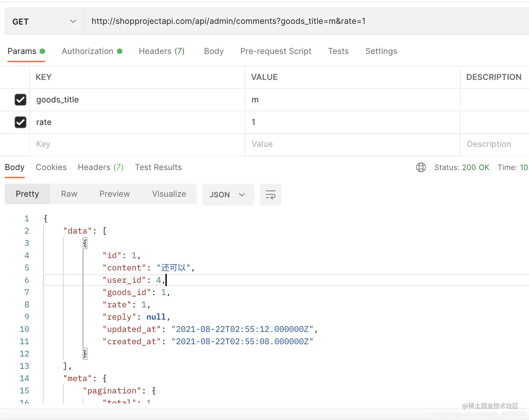Click the empty Description input field
Image resolution: width=529 pixels, height=420 pixels.
(x=494, y=144)
